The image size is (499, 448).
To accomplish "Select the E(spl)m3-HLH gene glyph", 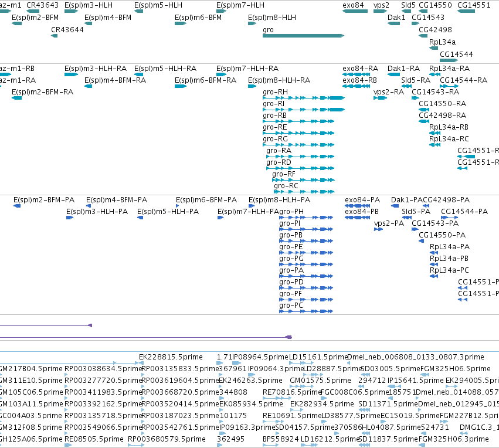I will (71, 11).
